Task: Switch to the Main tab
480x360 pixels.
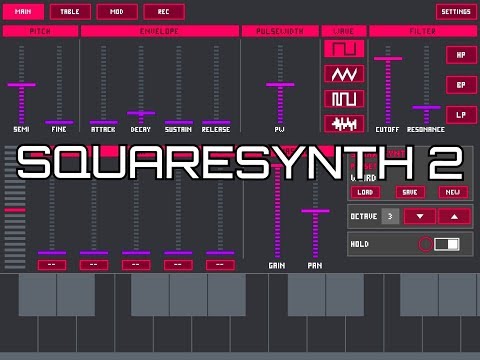Action: [x=23, y=12]
